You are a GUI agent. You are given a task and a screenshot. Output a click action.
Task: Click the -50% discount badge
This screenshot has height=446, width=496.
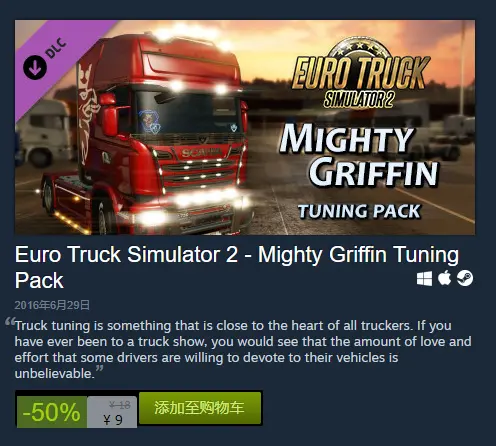[x=52, y=412]
